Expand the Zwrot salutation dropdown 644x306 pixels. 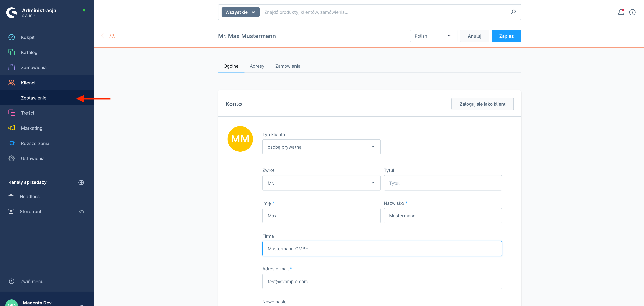[321, 183]
